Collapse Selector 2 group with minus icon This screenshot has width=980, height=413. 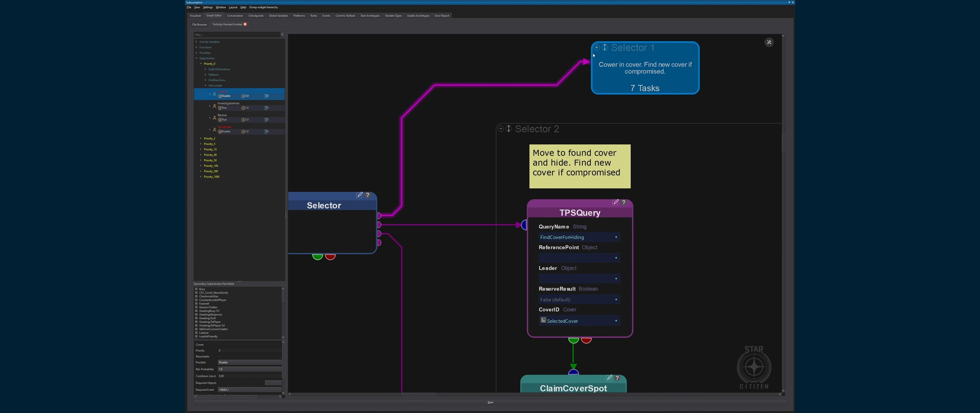(501, 129)
